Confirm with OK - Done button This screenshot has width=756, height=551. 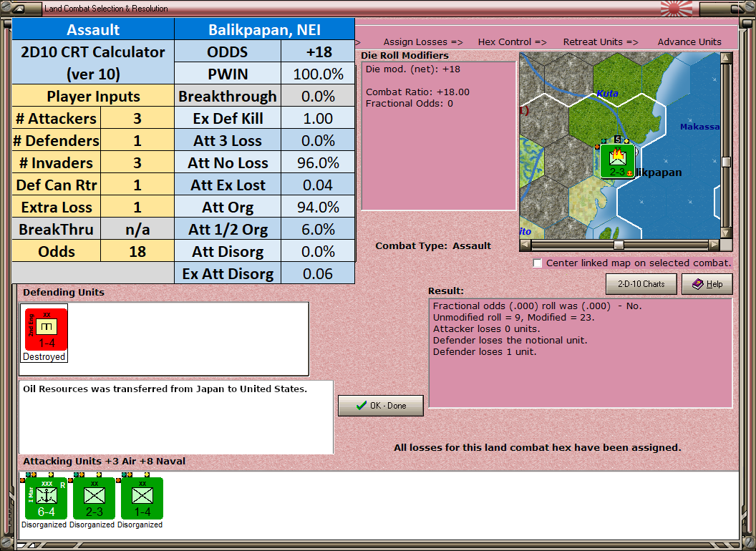[381, 406]
